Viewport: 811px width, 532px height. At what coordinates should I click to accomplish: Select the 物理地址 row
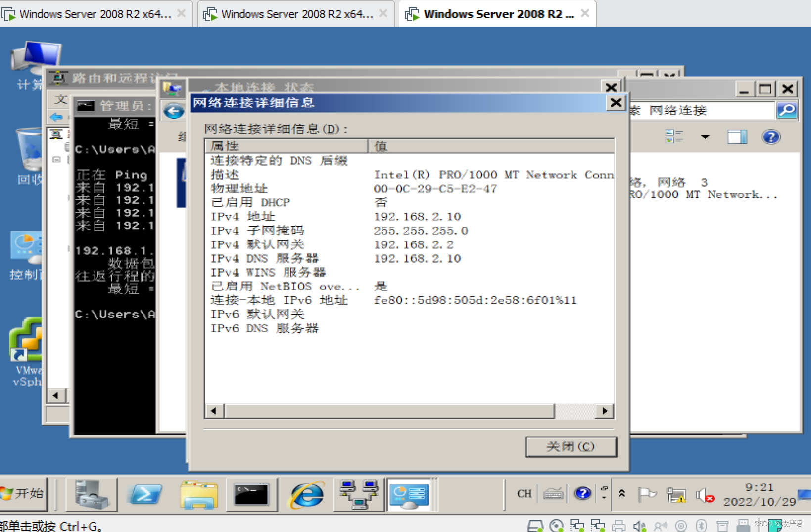tap(410, 189)
